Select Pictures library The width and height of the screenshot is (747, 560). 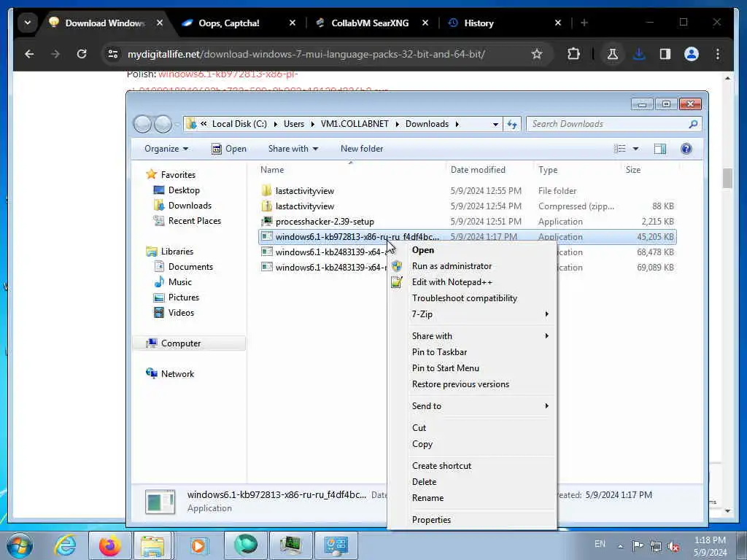183,297
